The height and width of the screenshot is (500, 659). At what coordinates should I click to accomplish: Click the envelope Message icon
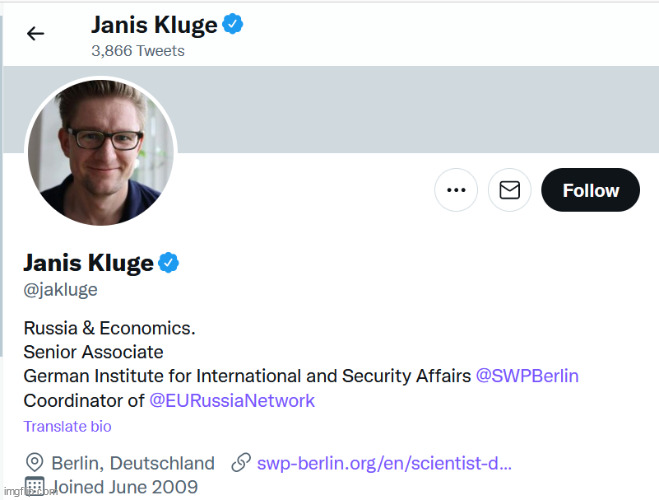point(509,190)
